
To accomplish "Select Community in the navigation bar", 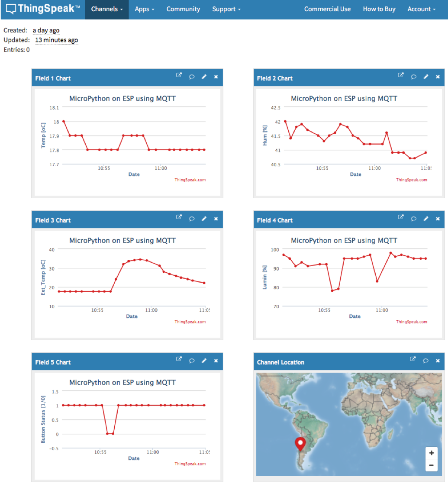I will tap(183, 9).
